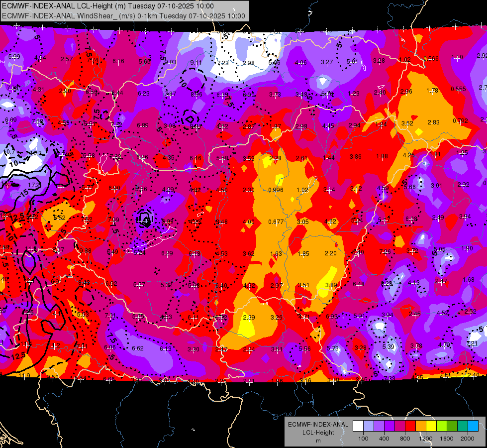Click the legend unit label m
Viewport: 487px width, 448px height.
(318, 441)
